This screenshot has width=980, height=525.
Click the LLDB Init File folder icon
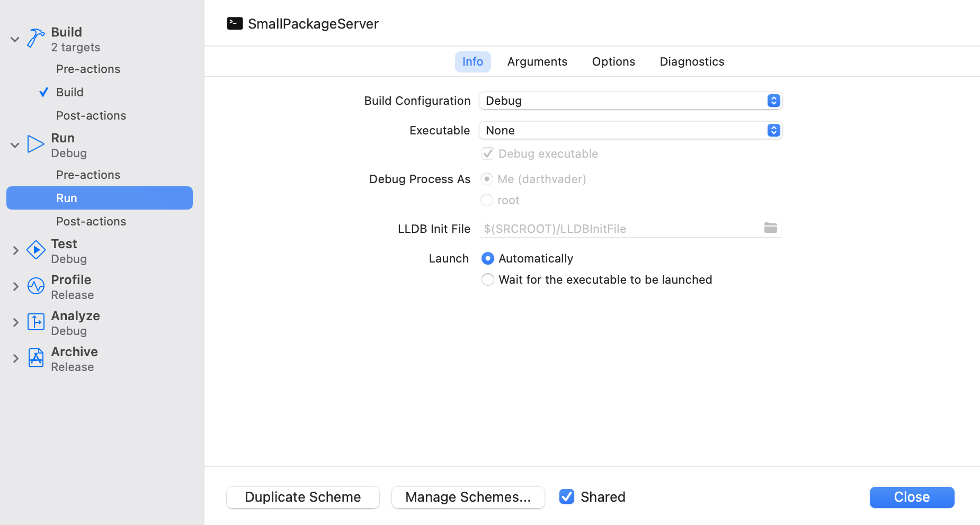point(770,228)
